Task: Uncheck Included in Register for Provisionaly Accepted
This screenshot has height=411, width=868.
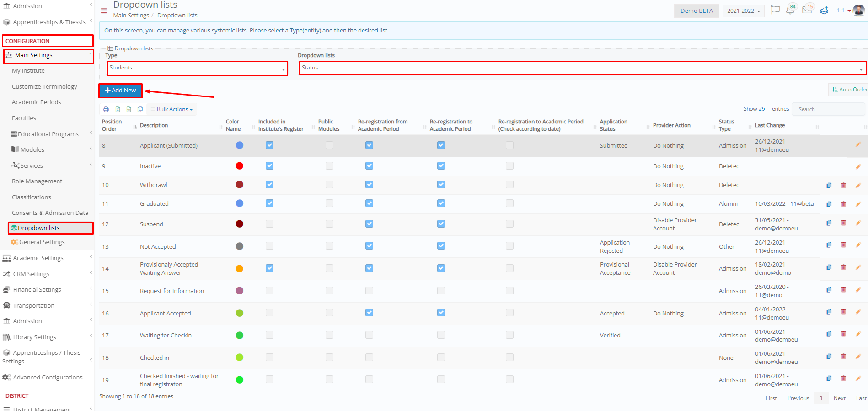Action: 269,268
